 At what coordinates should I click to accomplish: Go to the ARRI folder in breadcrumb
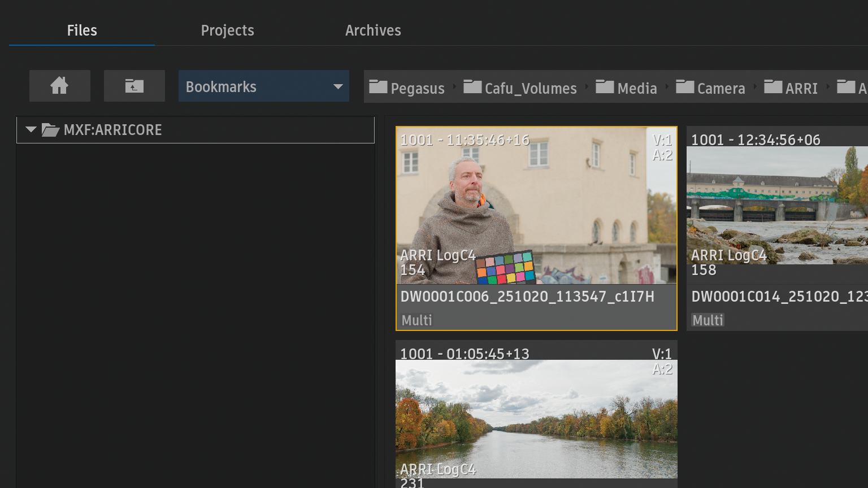tap(791, 88)
